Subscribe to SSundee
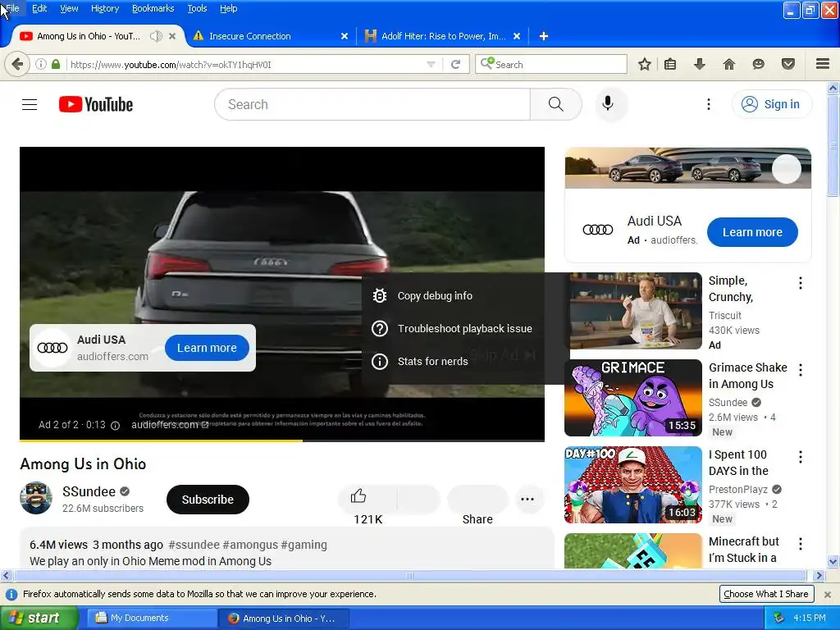The height and width of the screenshot is (630, 840). pos(208,500)
